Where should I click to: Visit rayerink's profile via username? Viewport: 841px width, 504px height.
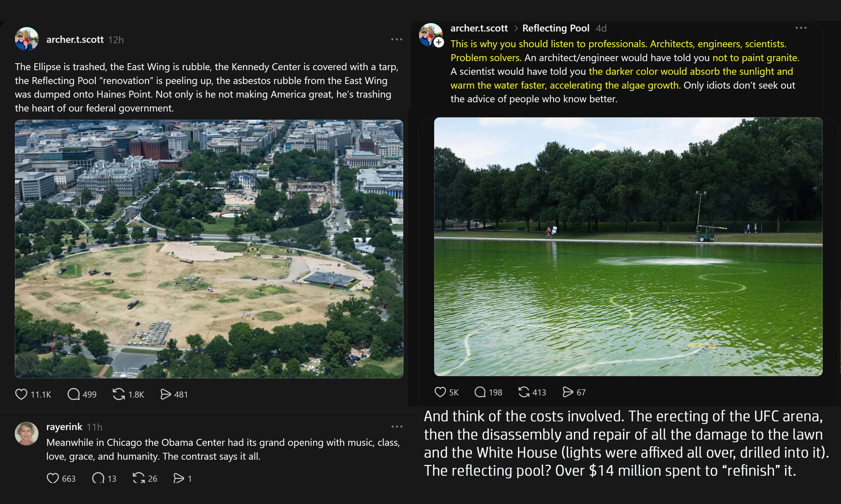[x=64, y=427]
